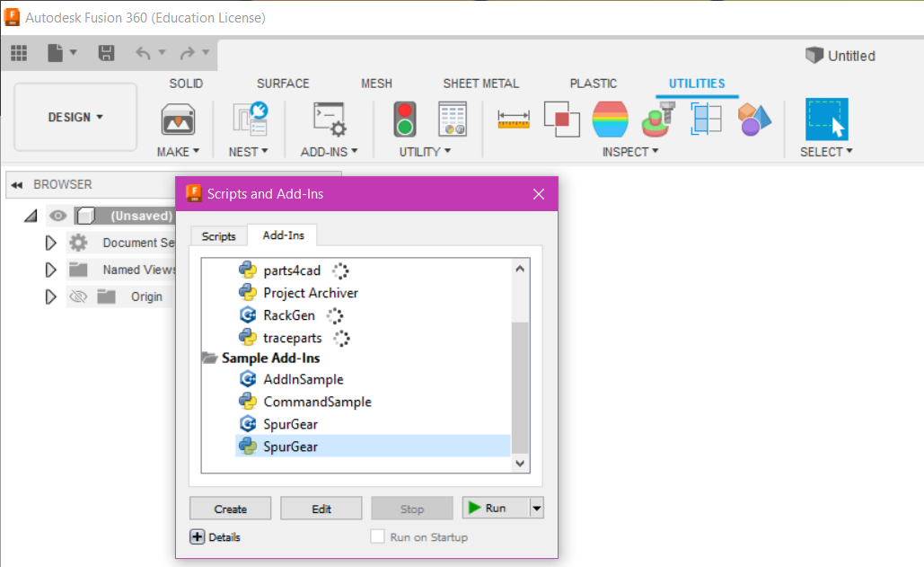
Task: Click the add-ins list scroll down arrow
Action: (x=520, y=464)
